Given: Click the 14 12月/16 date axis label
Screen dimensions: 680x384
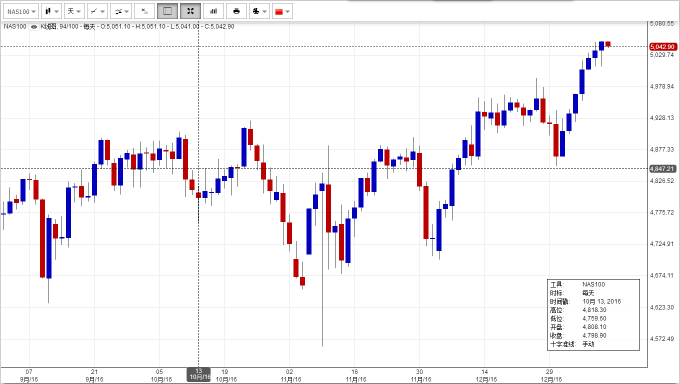Looking at the screenshot, I should click(485, 376).
